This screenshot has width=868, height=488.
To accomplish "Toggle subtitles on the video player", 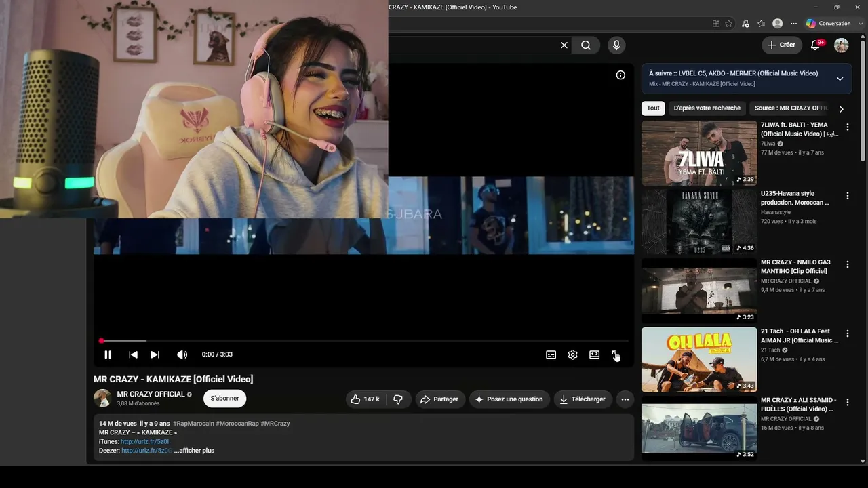I will (x=551, y=354).
